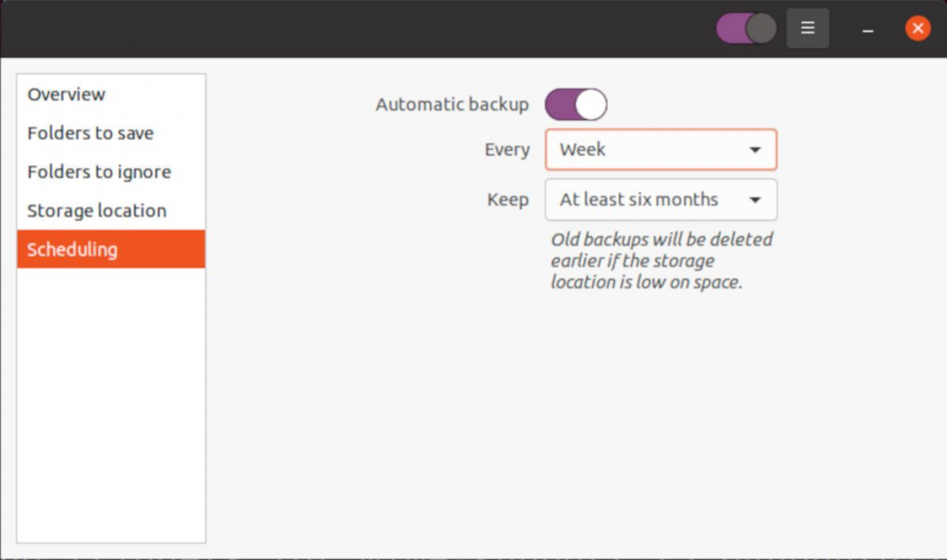
Task: Open the Every dropdown showing Week
Action: 647,150
